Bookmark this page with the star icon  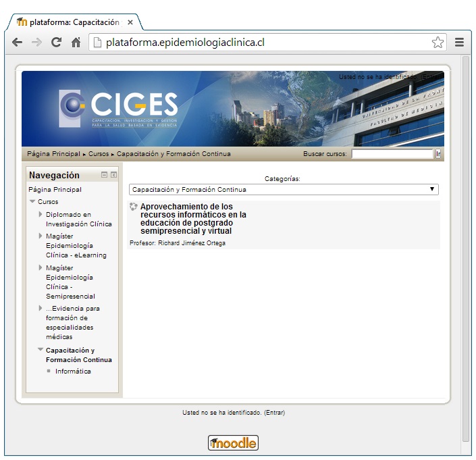[x=438, y=42]
